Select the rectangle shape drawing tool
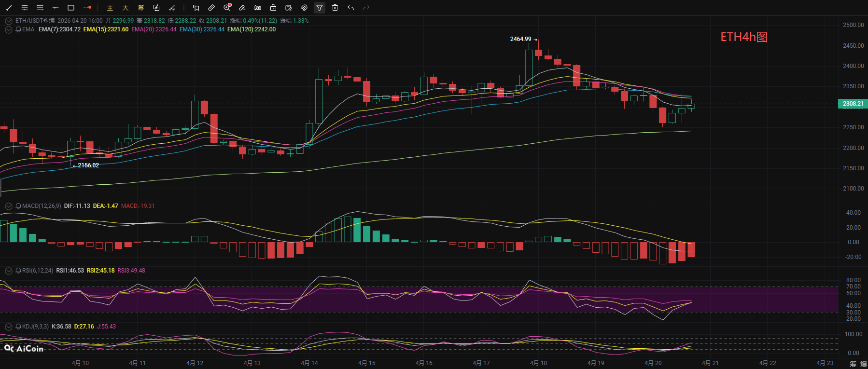Viewport: 868px width, 369px height. coord(71,8)
